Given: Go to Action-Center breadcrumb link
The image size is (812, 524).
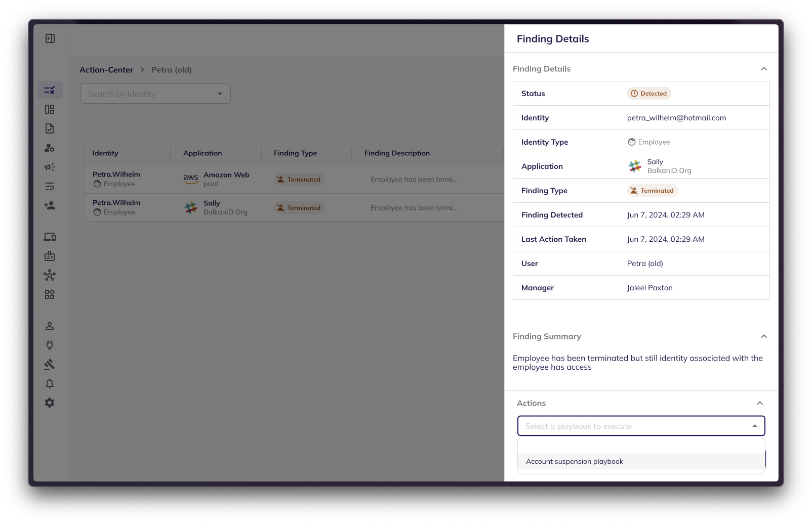Looking at the screenshot, I should (106, 70).
